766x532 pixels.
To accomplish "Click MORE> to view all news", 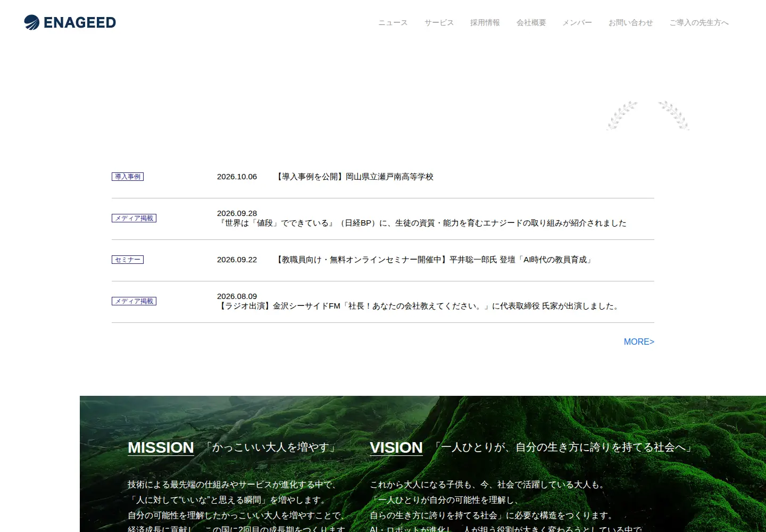I will [639, 342].
